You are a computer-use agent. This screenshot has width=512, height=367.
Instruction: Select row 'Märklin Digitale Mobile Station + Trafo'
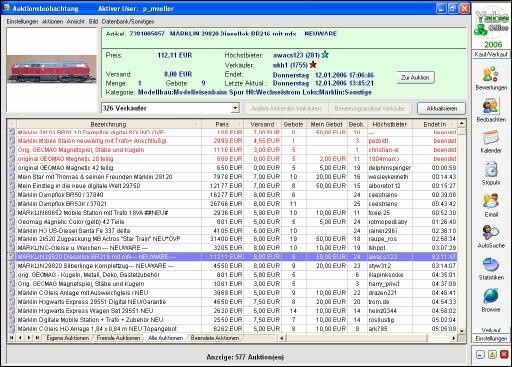pos(232,320)
